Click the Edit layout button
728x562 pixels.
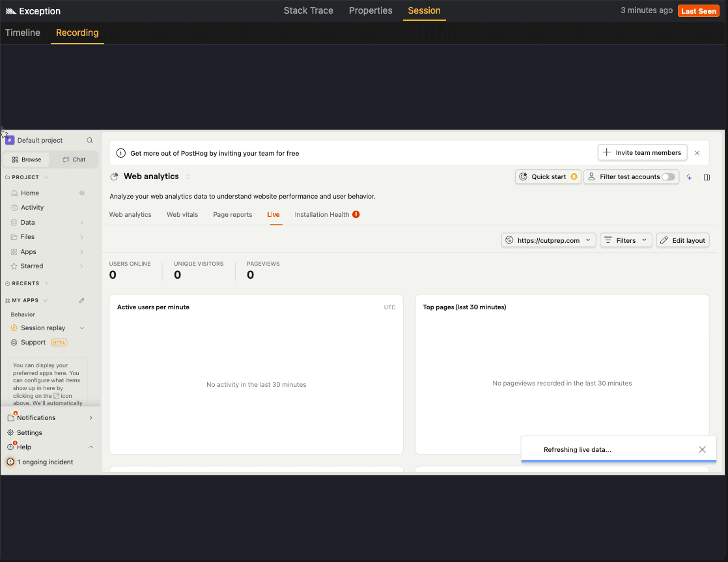[x=682, y=240]
